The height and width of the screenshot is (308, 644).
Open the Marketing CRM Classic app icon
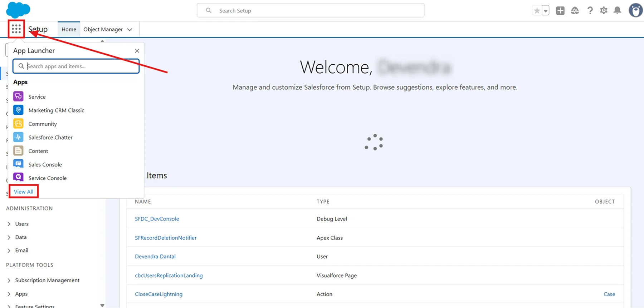(x=18, y=110)
